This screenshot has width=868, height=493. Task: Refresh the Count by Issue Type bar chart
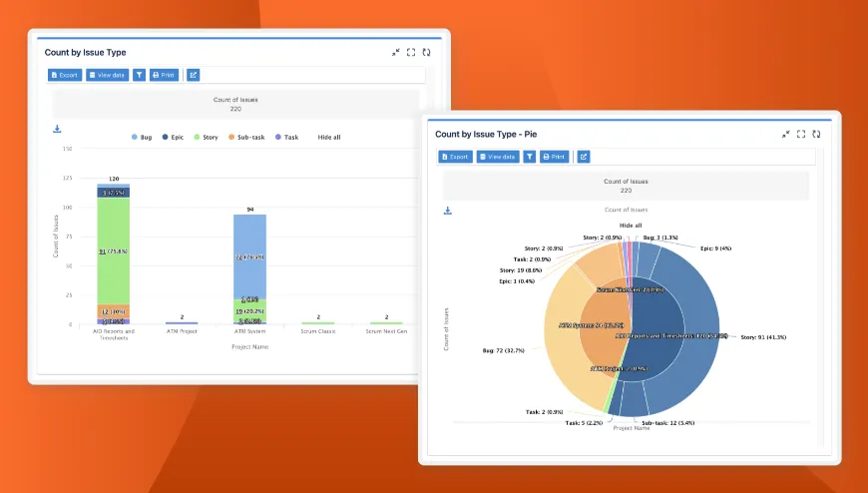pyautogui.click(x=426, y=52)
